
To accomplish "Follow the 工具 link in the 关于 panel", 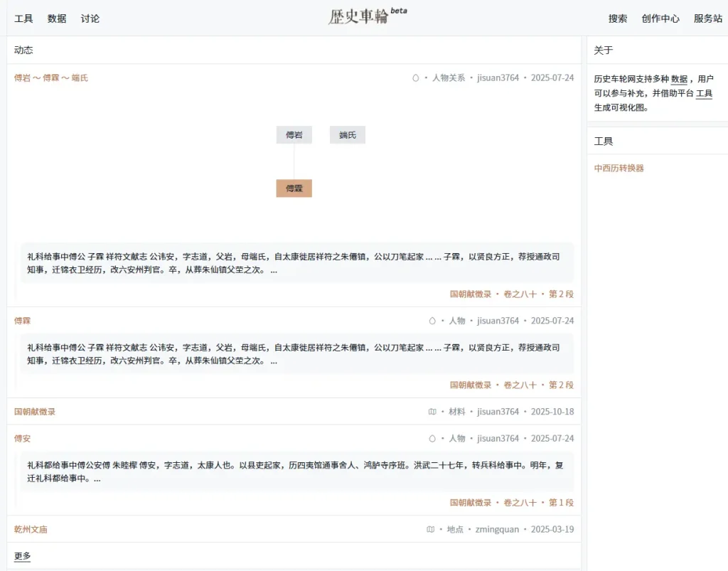I will pyautogui.click(x=704, y=93).
